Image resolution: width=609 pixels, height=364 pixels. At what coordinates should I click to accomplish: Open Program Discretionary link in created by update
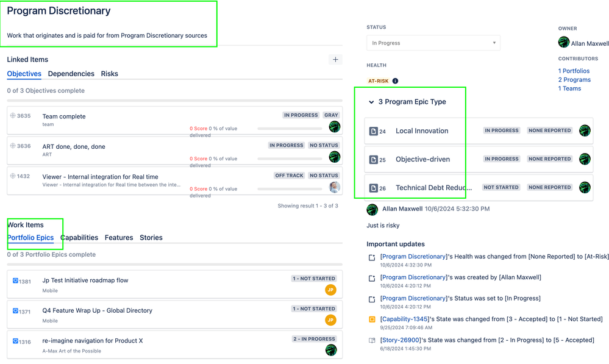point(414,277)
